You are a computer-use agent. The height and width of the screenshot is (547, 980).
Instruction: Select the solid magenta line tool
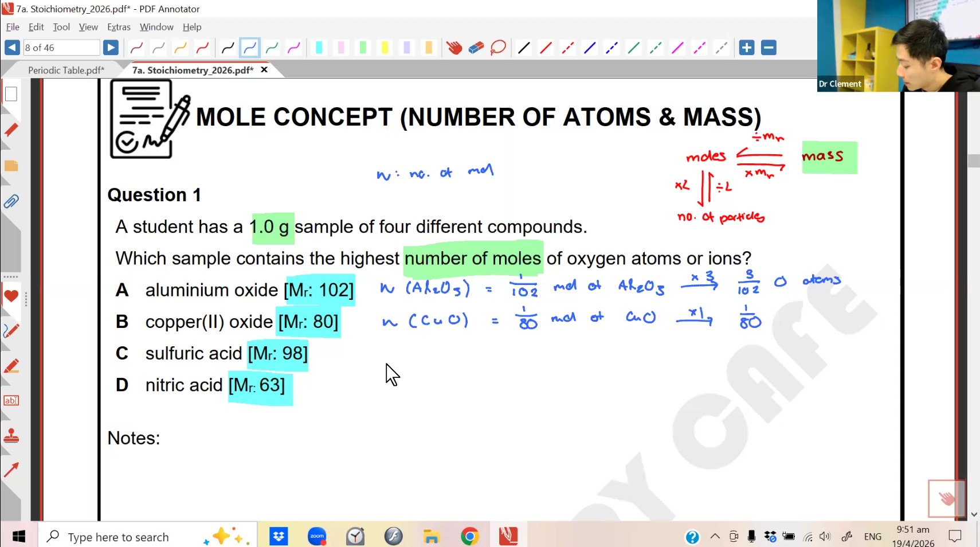tap(677, 48)
